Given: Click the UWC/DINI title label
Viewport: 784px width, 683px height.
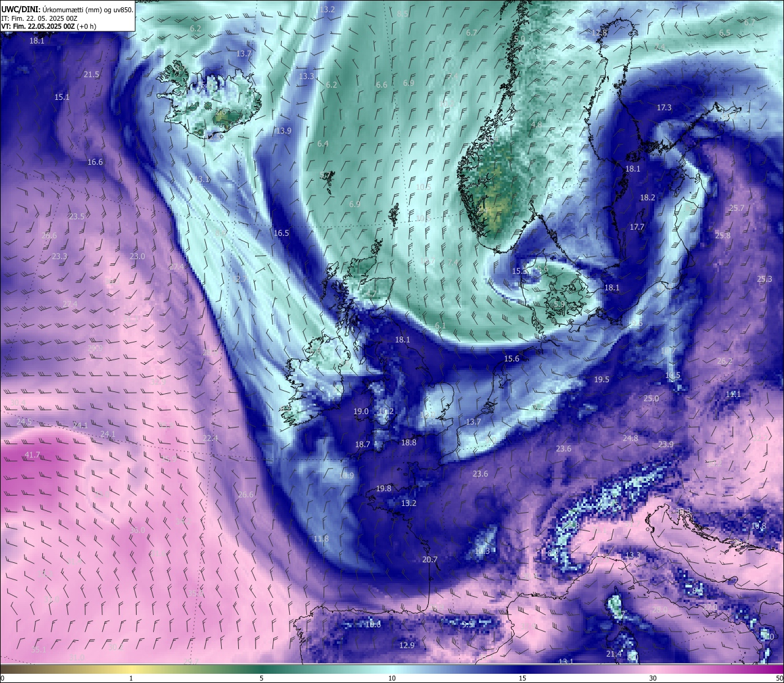Looking at the screenshot, I should [20, 9].
